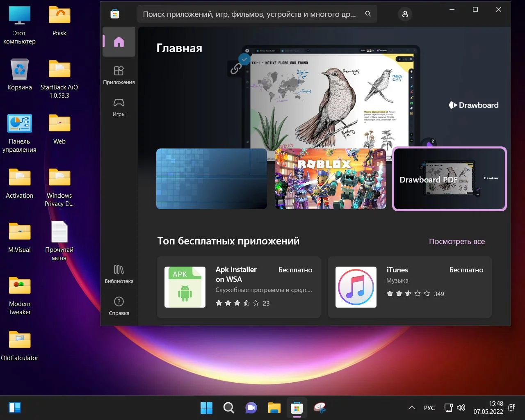The image size is (525, 420).
Task: Select the blue tiled featured thumbnail
Action: pyautogui.click(x=212, y=179)
